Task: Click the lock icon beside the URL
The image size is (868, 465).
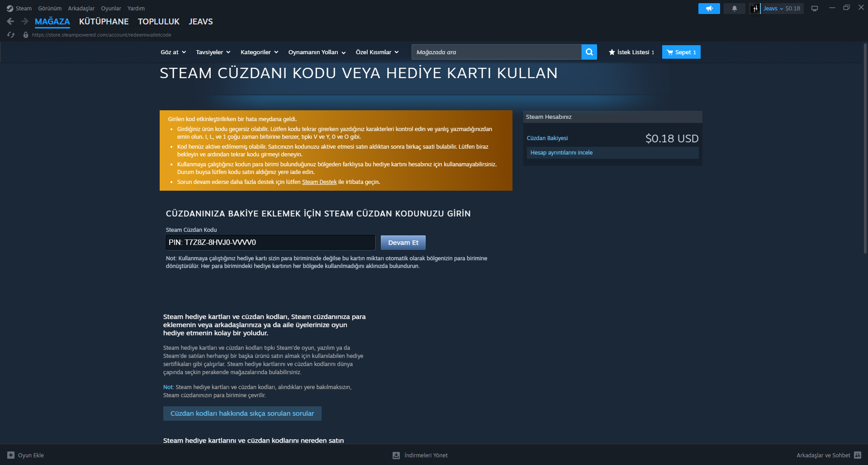Action: coord(26,35)
